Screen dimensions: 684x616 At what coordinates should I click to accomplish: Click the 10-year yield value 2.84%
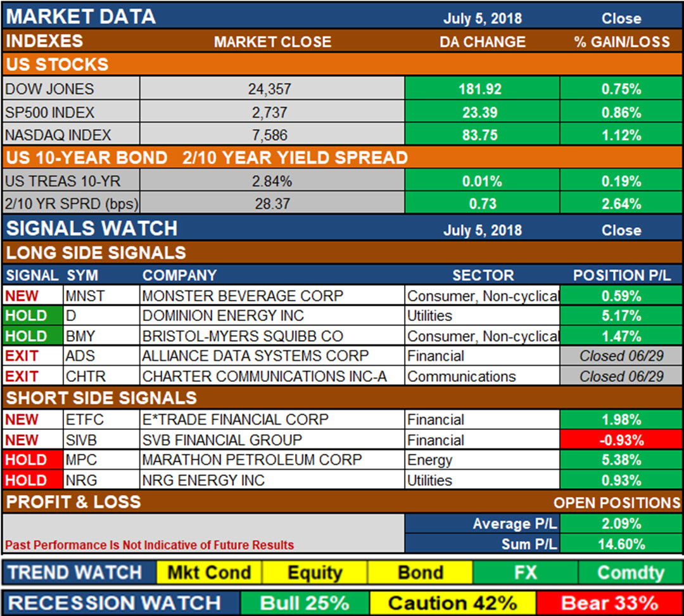click(272, 181)
